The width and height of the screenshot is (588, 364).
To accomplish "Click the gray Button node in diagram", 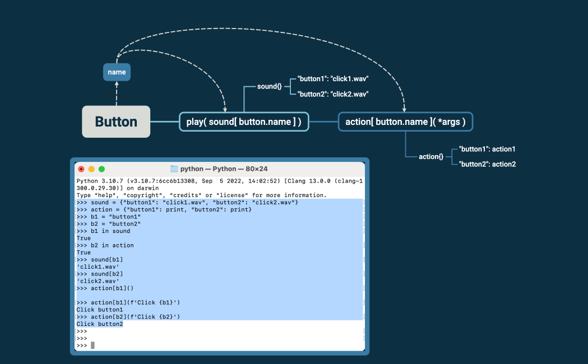I will (116, 122).
